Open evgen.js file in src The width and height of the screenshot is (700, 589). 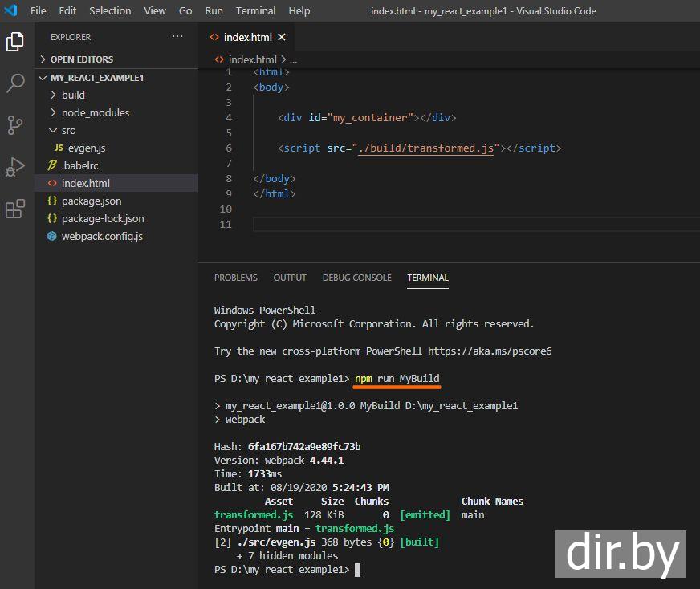tap(86, 148)
